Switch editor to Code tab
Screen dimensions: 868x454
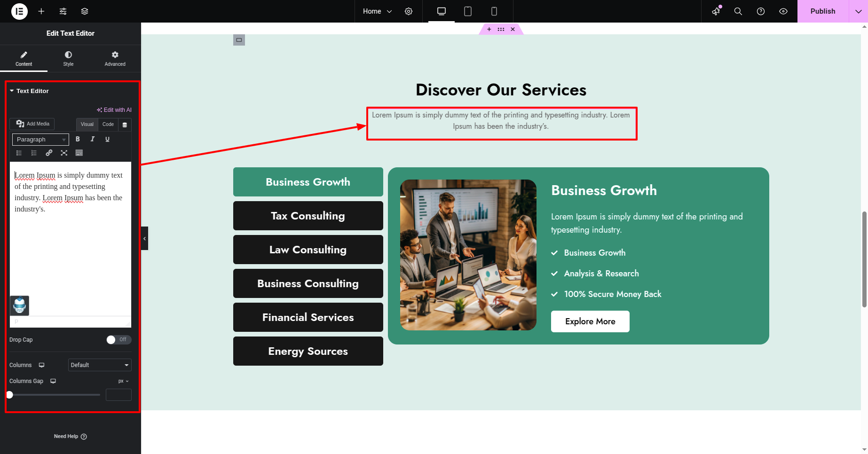click(x=108, y=124)
